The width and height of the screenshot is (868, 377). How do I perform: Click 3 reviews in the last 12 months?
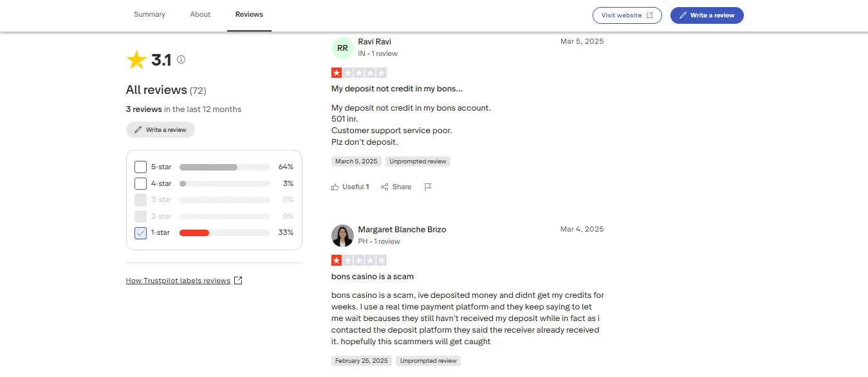[x=183, y=109]
